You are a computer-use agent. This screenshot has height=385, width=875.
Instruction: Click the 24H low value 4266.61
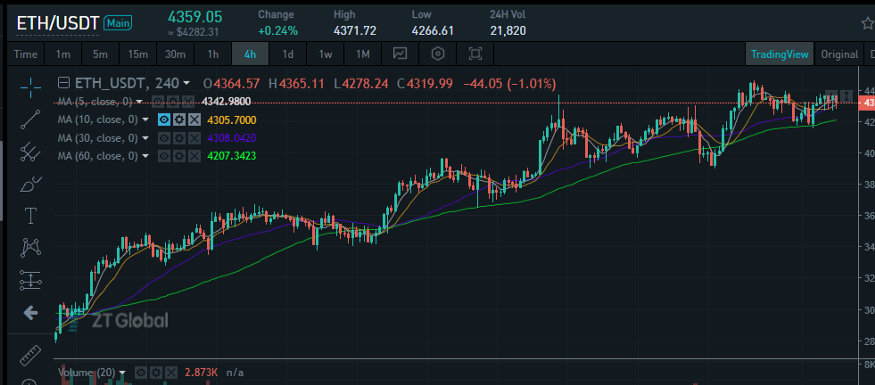coord(432,31)
